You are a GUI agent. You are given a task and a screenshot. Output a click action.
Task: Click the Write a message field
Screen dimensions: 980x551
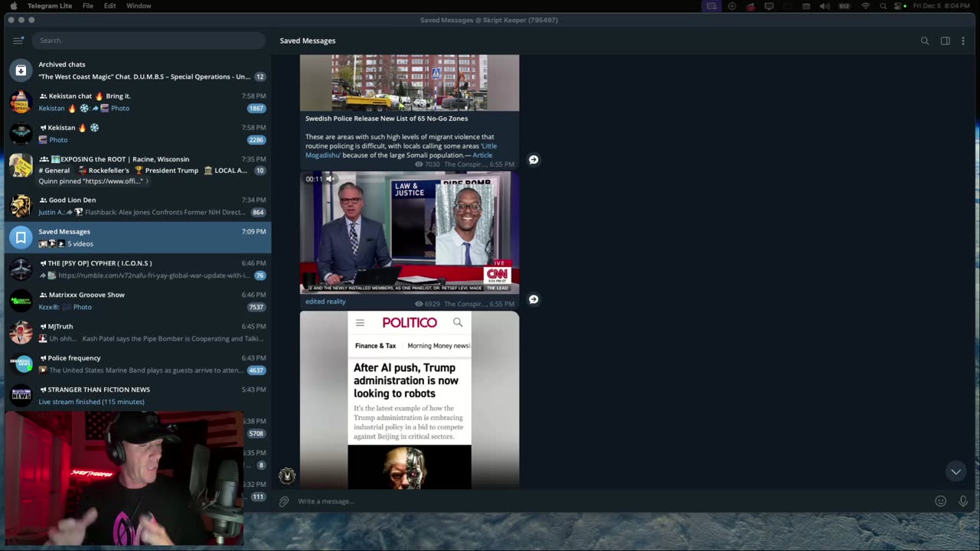[x=612, y=501]
